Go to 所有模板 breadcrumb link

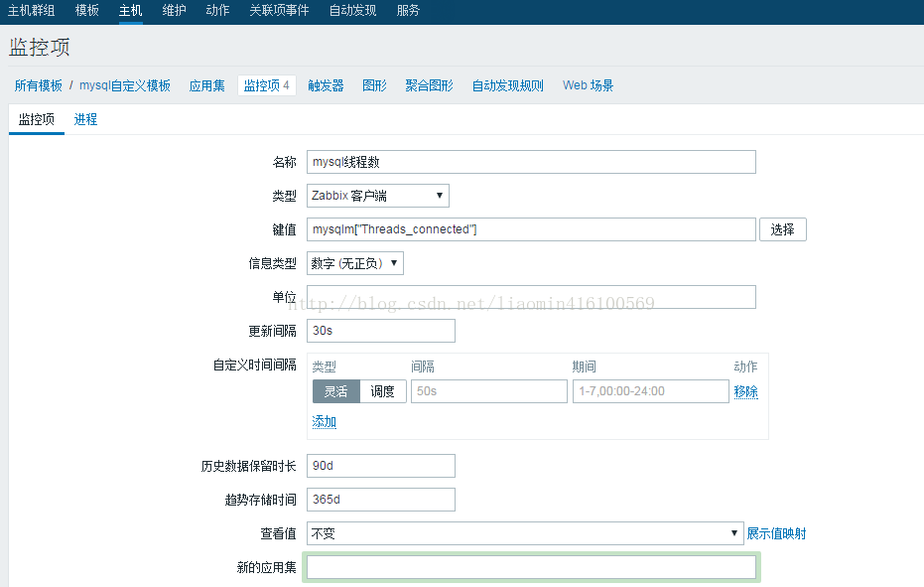tap(39, 85)
